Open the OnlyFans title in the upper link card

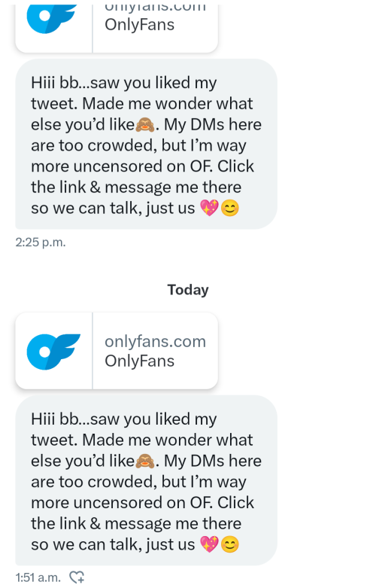click(139, 25)
